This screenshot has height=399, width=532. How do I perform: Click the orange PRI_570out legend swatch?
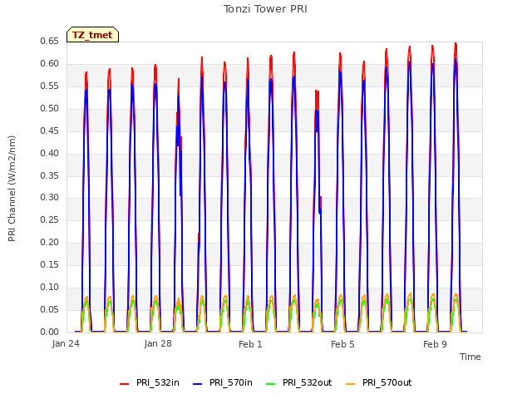(x=351, y=384)
